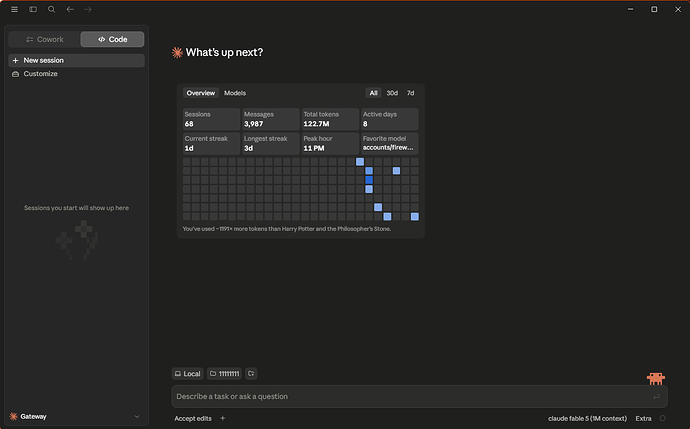Choose the 11111111 folder chip
Screen dimensions: 690x429
[224, 374]
